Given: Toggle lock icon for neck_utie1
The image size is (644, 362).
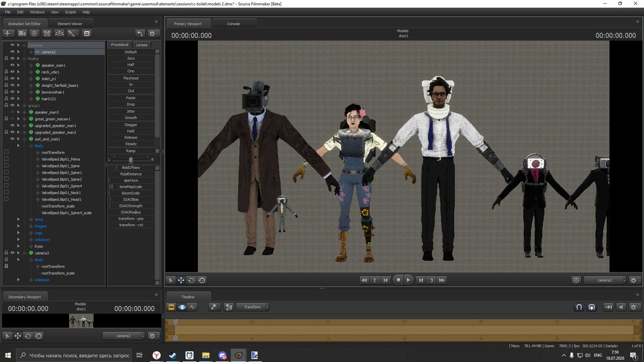Looking at the screenshot, I should [x=6, y=72].
